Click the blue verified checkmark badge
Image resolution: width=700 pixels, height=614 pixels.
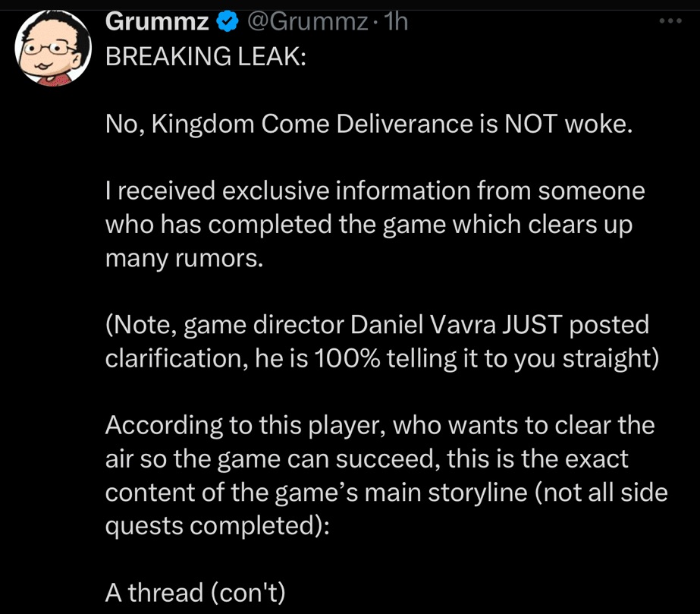point(226,22)
